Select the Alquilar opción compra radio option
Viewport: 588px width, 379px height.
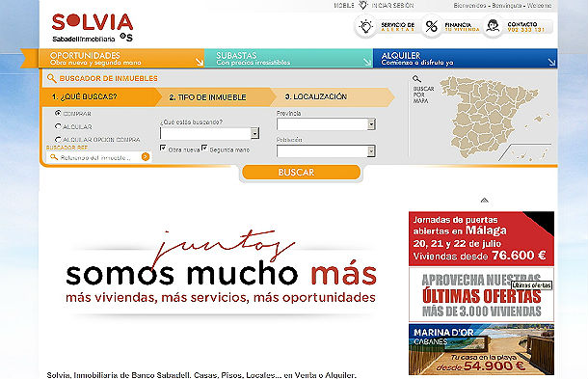coord(58,139)
